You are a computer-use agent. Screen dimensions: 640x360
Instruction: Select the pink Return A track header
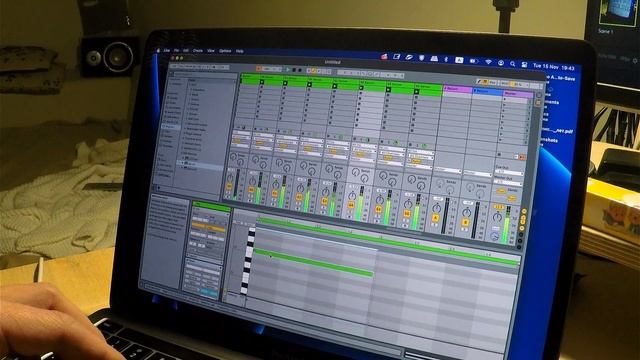pyautogui.click(x=458, y=89)
